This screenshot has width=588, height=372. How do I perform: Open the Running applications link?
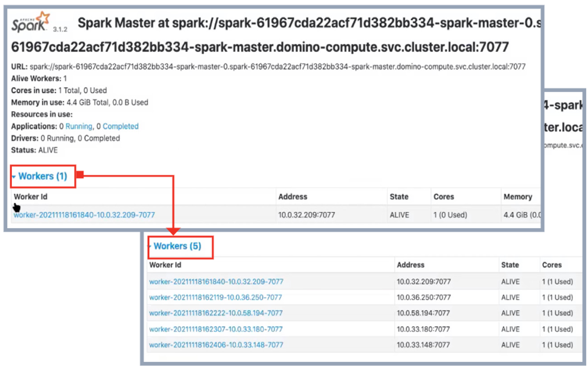pyautogui.click(x=79, y=126)
